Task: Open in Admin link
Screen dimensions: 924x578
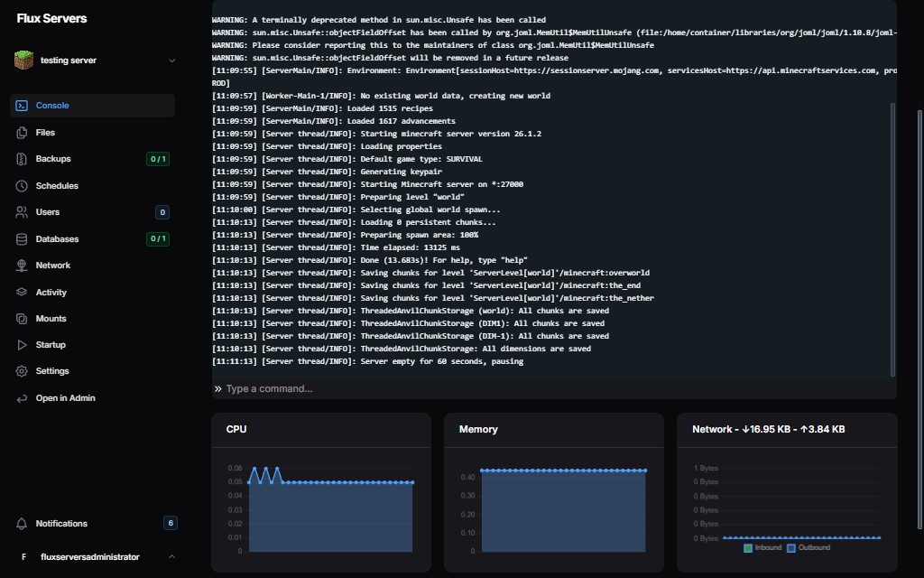Action: point(93,398)
